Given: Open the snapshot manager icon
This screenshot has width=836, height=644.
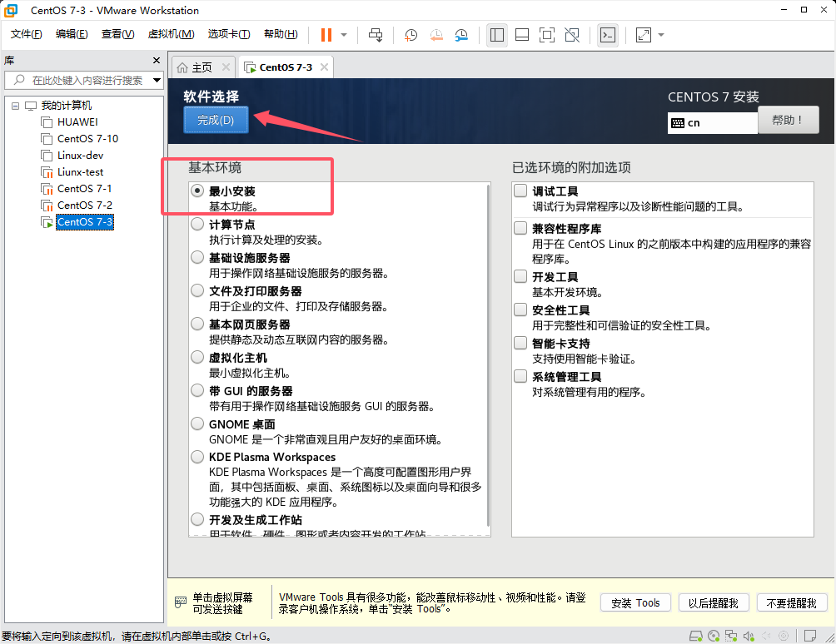Looking at the screenshot, I should (x=462, y=35).
